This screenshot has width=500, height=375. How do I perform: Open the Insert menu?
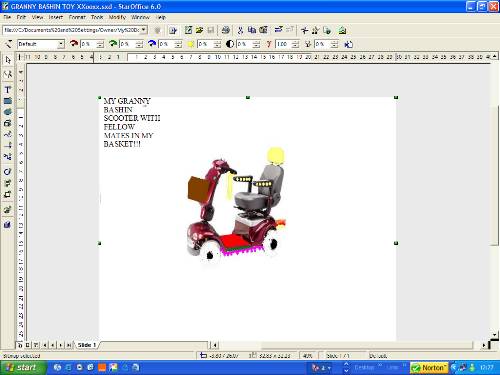point(55,17)
